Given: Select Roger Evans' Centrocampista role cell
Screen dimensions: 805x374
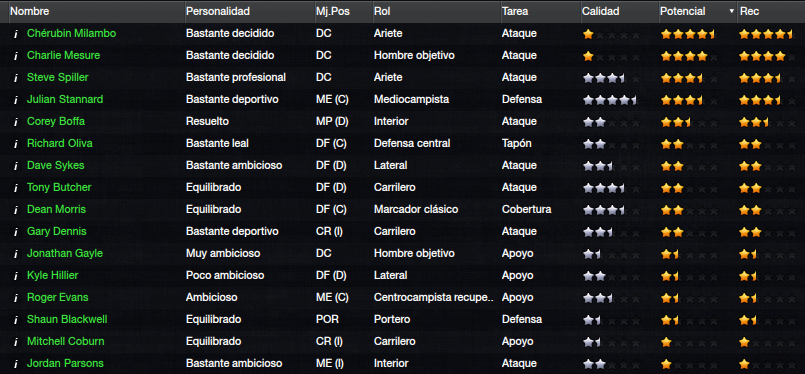Looking at the screenshot, I should (x=434, y=297).
